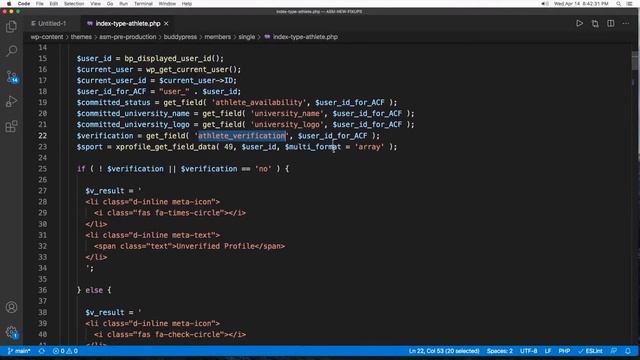
Task: Open the Explorer view in activity bar
Action: coord(11,27)
